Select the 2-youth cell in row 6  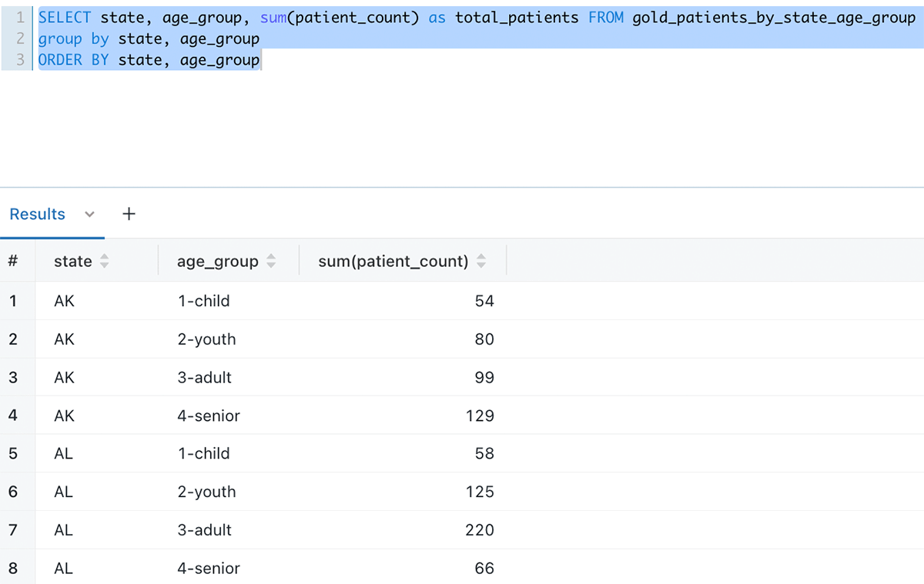pos(206,492)
